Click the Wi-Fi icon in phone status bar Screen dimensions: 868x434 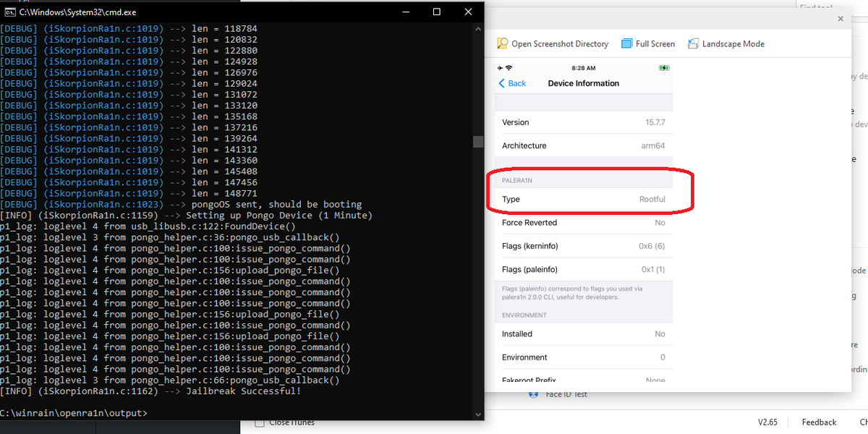(x=509, y=67)
